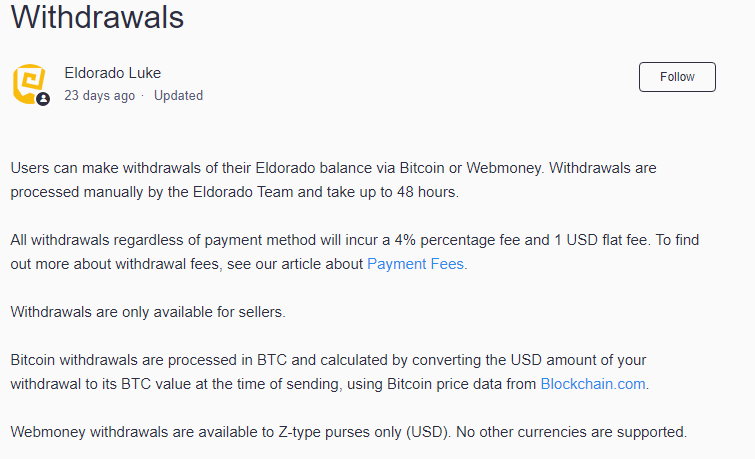
Task: Click the "1 USD flat fee" text
Action: click(600, 240)
